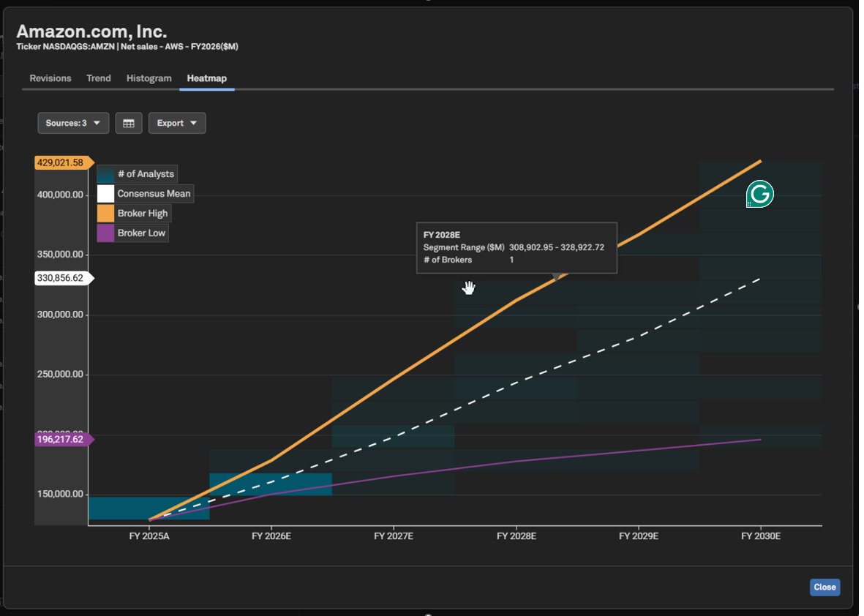
Task: Expand the Export dropdown menu
Action: [177, 123]
